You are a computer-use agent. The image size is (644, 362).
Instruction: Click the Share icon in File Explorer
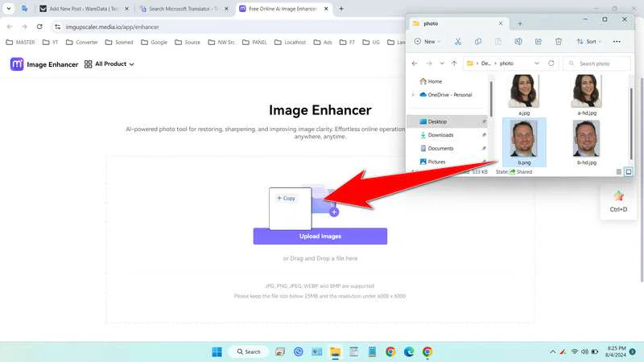click(539, 42)
